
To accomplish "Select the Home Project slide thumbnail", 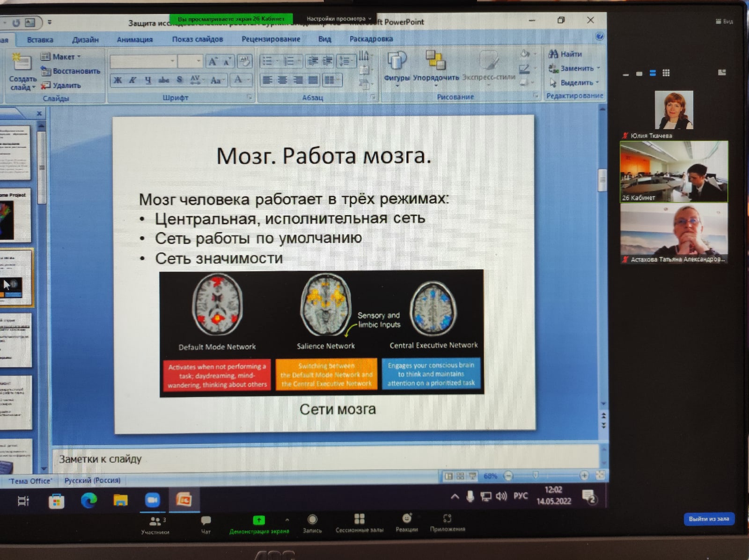I will [15, 215].
